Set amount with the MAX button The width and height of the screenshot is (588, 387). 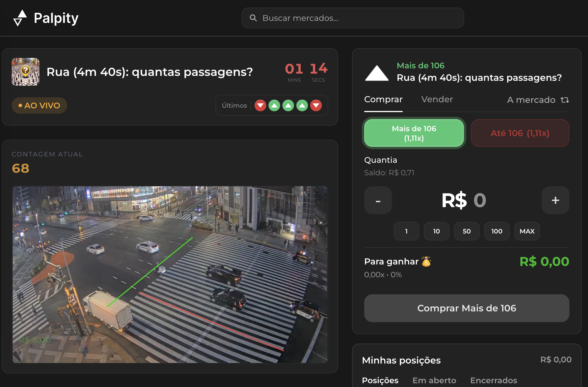(527, 231)
